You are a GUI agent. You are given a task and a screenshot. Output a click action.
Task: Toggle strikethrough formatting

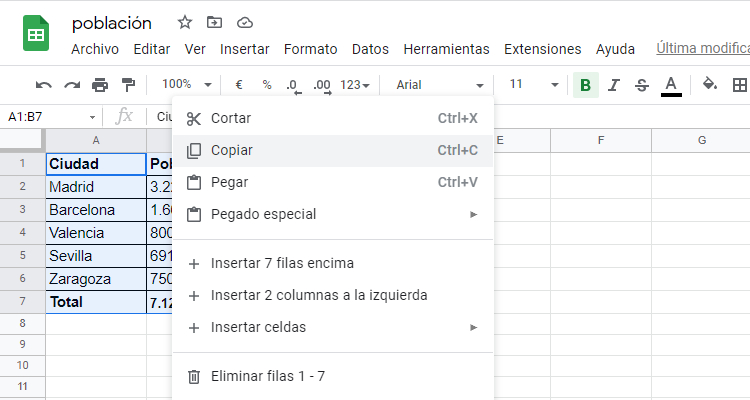click(x=642, y=85)
